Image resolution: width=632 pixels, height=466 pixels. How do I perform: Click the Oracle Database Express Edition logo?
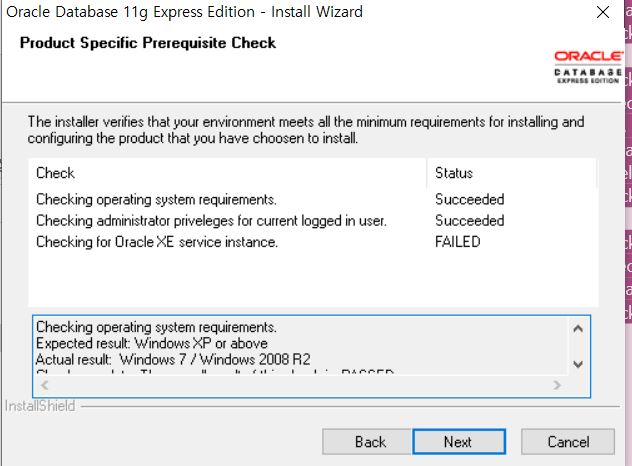click(588, 67)
